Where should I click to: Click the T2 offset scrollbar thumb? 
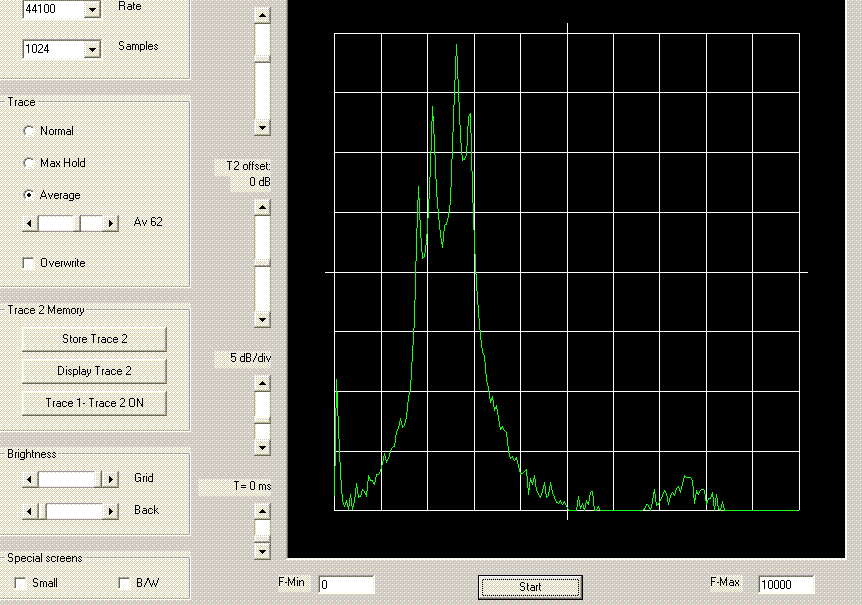pos(262,263)
